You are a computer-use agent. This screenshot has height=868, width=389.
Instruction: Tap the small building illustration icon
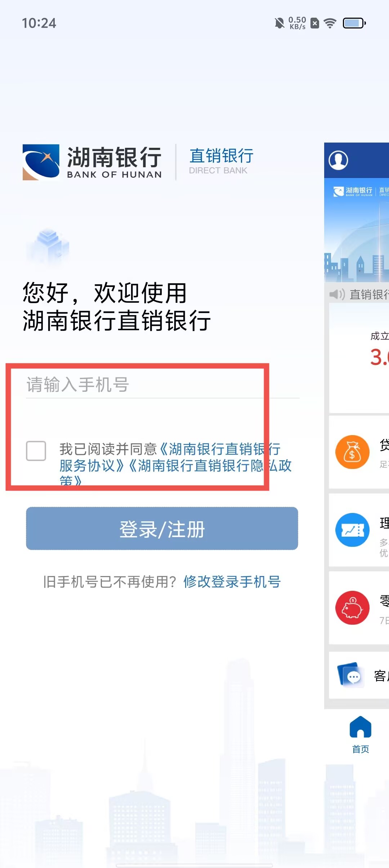(x=48, y=246)
